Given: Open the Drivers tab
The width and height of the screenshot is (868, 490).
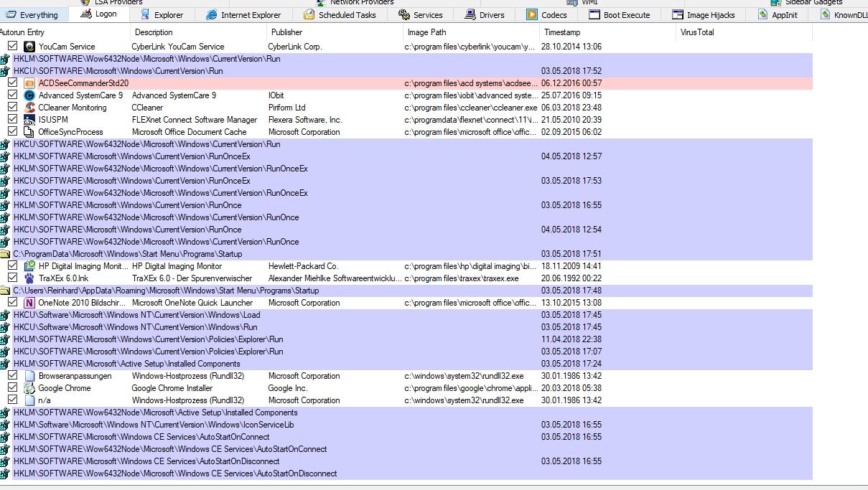Looking at the screenshot, I should coord(484,15).
